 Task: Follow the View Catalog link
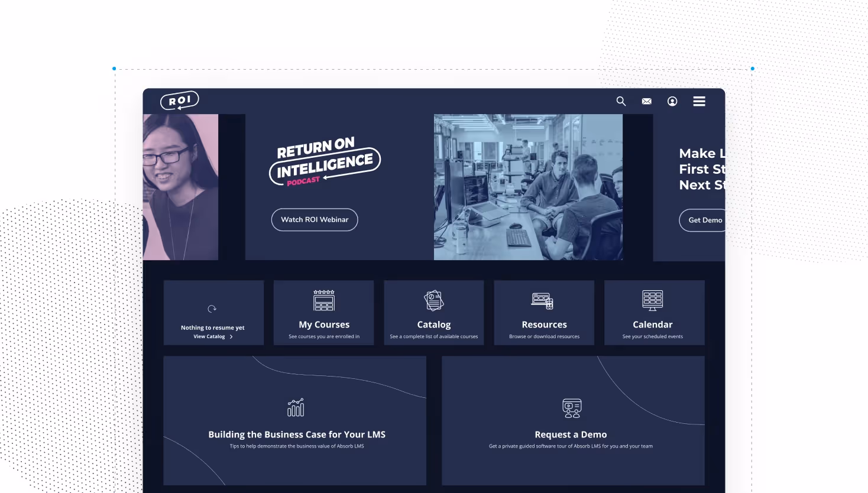point(209,336)
